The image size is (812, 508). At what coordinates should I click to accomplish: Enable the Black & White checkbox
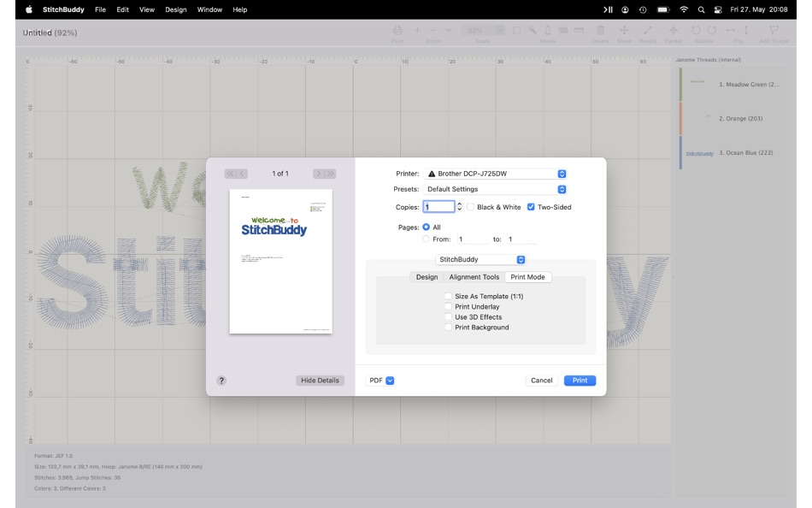[472, 206]
